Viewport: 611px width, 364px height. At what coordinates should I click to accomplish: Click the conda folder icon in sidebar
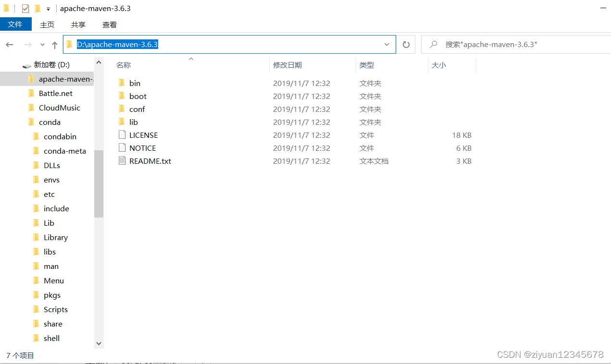click(x=31, y=122)
